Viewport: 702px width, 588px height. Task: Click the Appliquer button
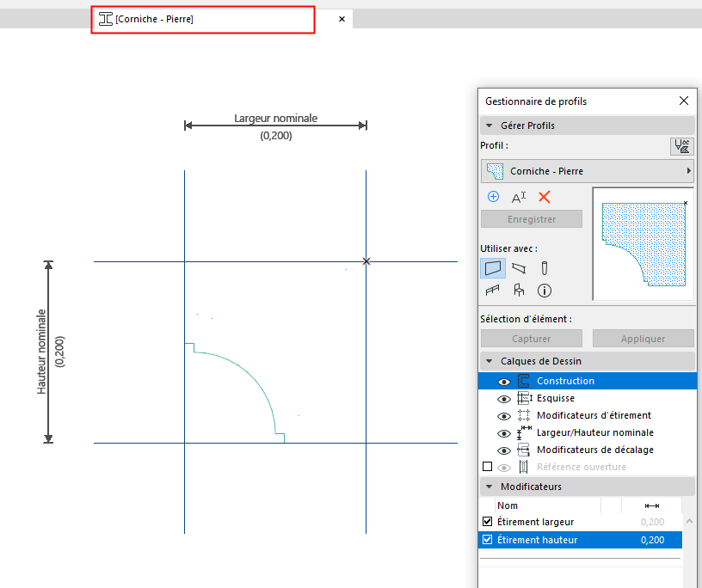tap(643, 339)
